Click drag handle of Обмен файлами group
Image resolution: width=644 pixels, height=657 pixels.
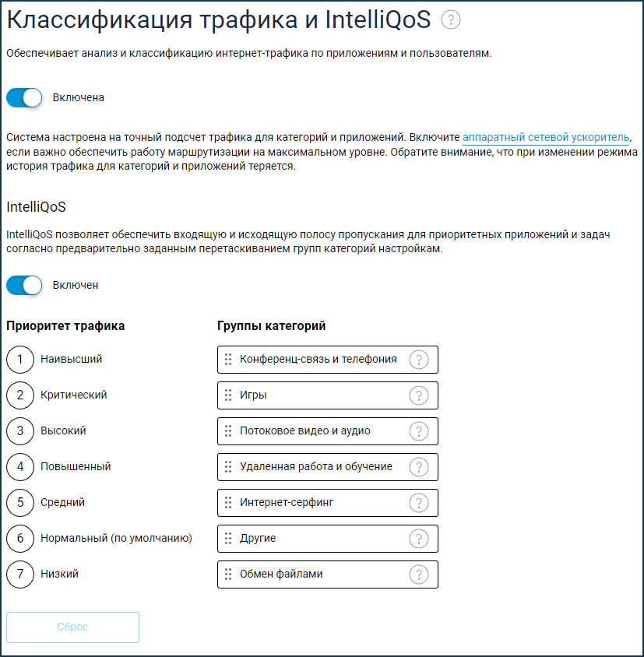point(228,574)
